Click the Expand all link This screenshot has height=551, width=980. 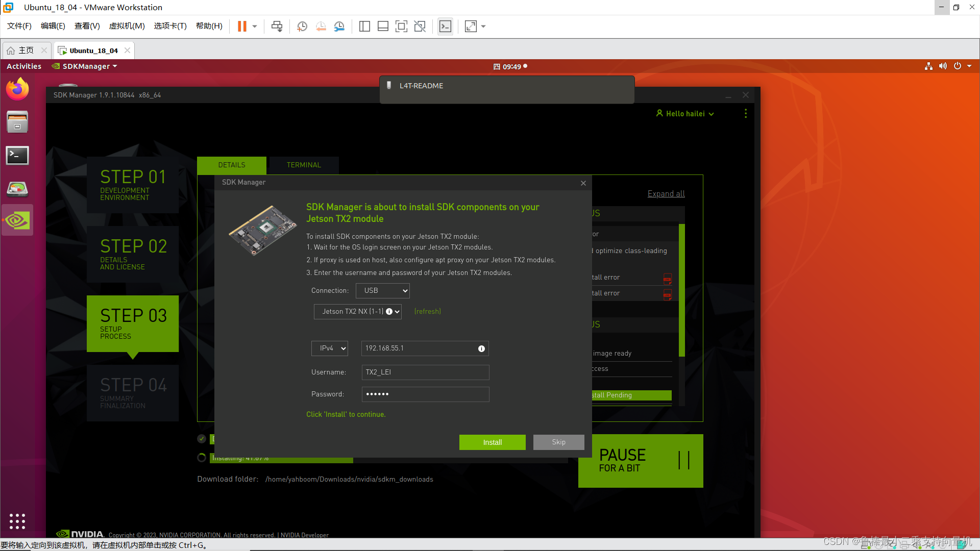666,194
